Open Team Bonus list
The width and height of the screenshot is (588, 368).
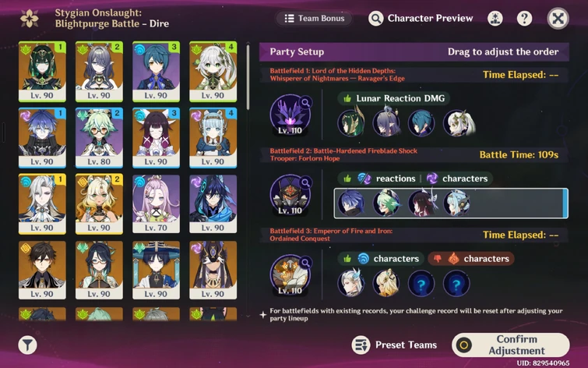315,19
